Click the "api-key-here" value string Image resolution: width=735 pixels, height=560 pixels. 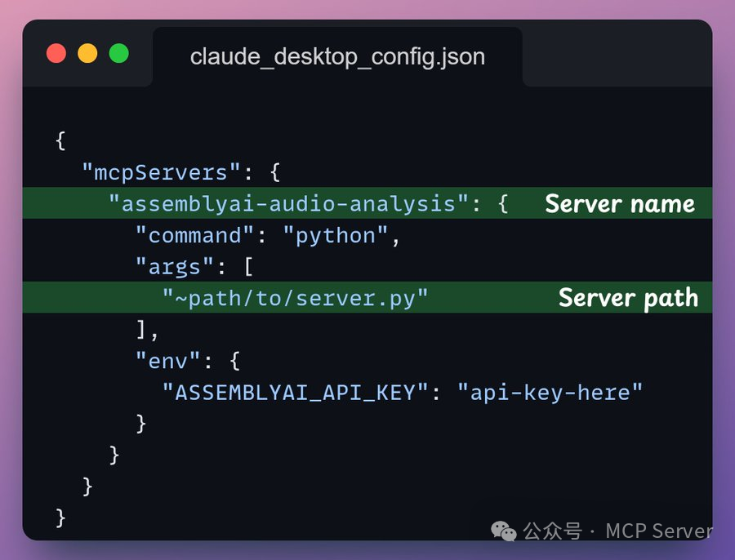(x=550, y=392)
